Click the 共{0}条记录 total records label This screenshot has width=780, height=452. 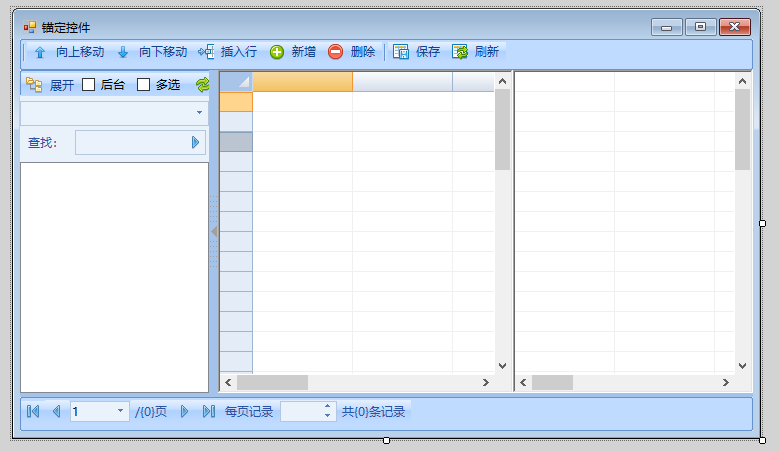coord(373,412)
